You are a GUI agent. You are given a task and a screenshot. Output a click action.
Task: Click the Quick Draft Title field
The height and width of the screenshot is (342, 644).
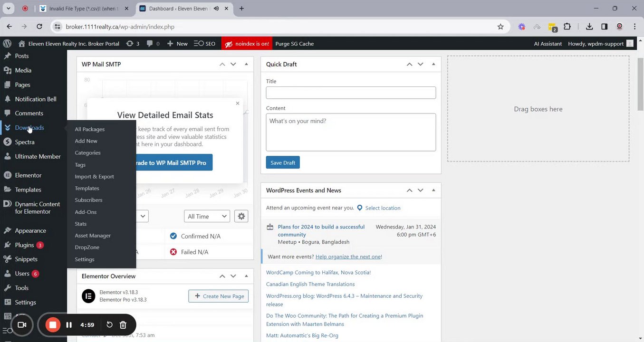click(351, 93)
